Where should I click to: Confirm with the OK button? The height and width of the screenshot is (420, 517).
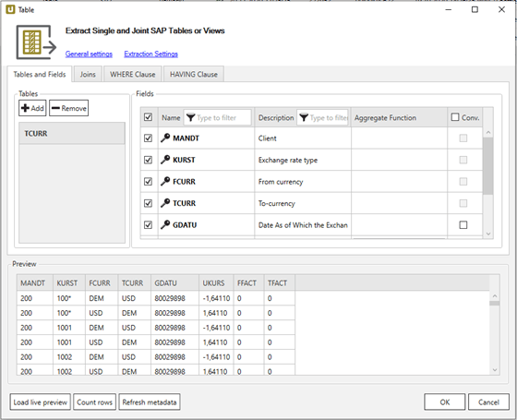click(445, 402)
